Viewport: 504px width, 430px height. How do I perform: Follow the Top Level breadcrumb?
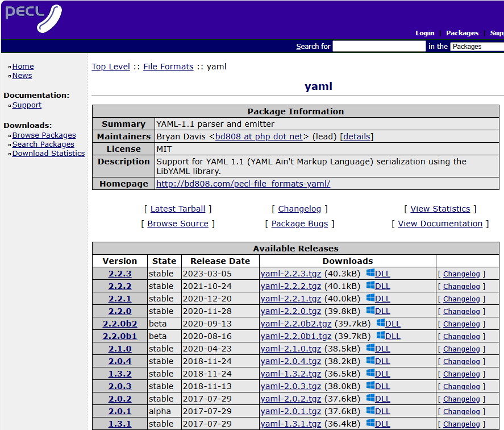[x=111, y=67]
